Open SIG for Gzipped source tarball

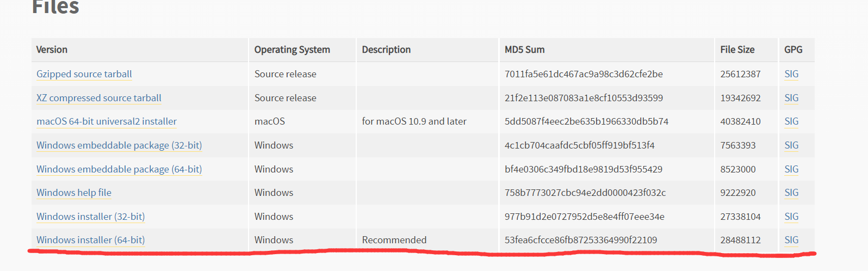pos(791,74)
